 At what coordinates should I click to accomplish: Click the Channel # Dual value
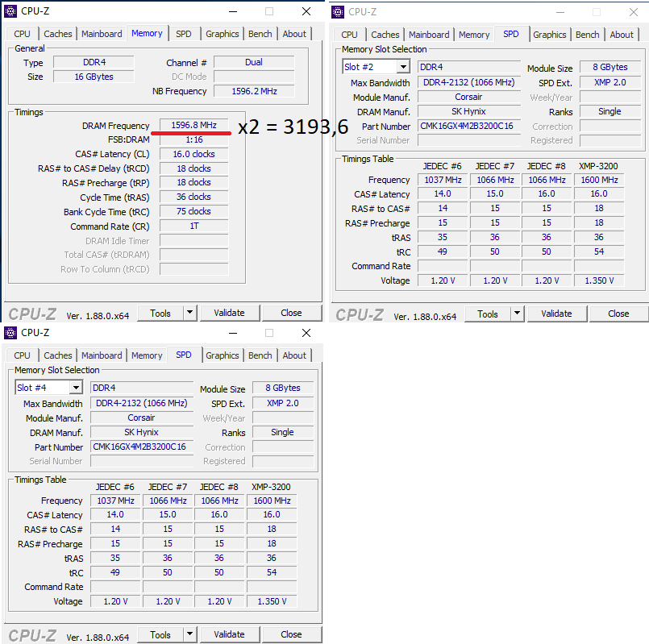[x=254, y=62]
